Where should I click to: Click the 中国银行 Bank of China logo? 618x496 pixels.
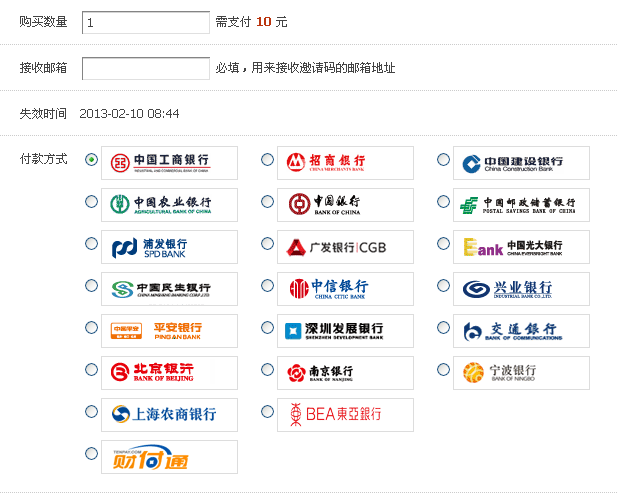tap(345, 205)
